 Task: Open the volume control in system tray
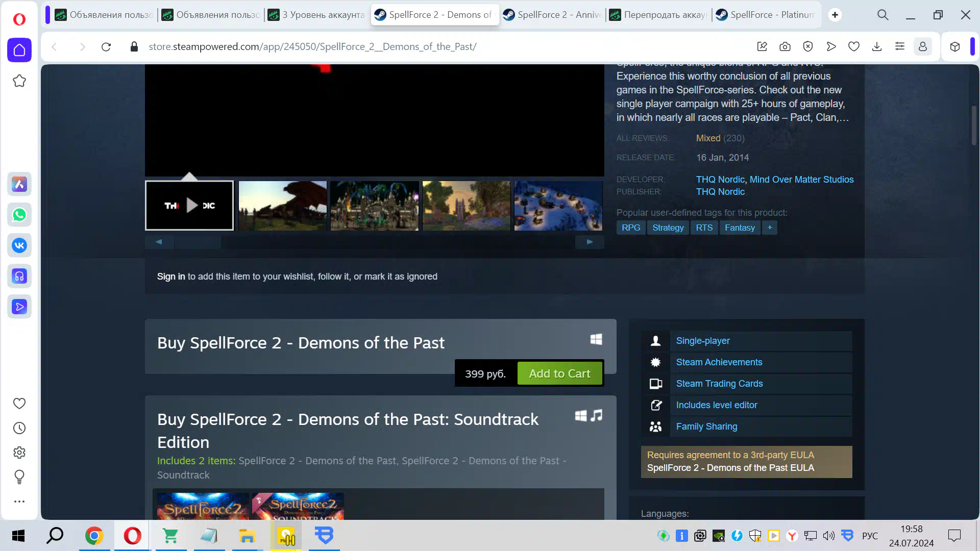pos(828,536)
